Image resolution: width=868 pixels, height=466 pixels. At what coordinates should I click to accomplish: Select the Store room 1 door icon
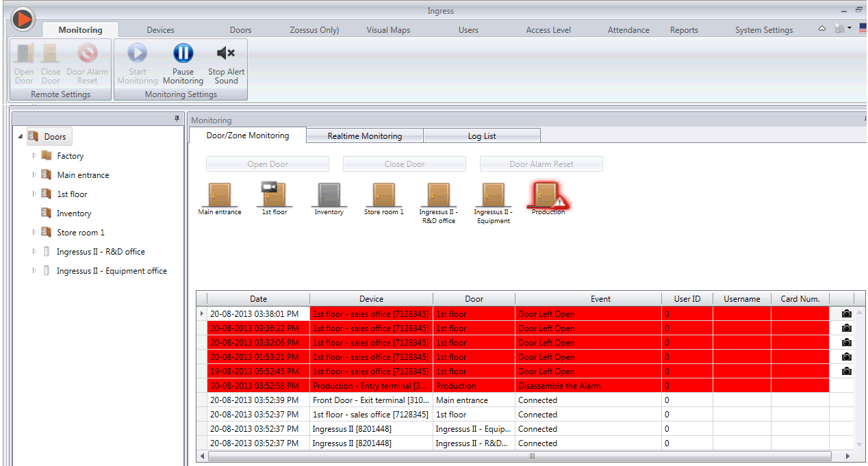point(383,195)
